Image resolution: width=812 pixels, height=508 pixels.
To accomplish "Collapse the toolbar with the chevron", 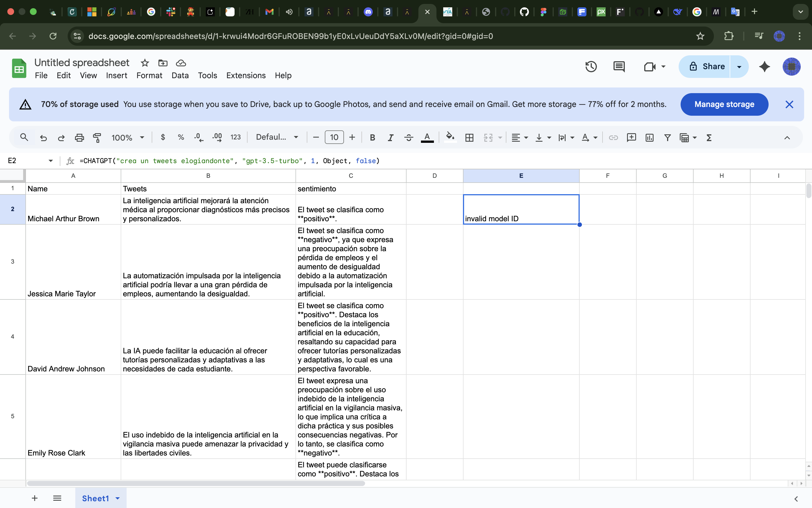I will point(787,137).
